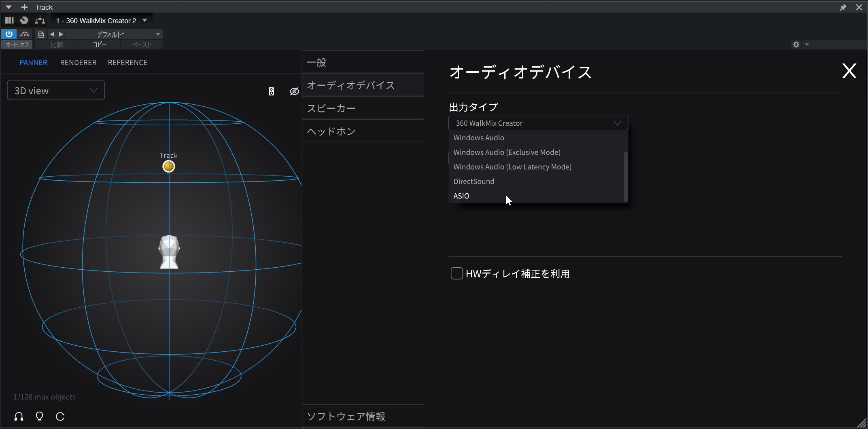Choose Windows Audio from the output list
This screenshot has width=868, height=429.
[536, 138]
